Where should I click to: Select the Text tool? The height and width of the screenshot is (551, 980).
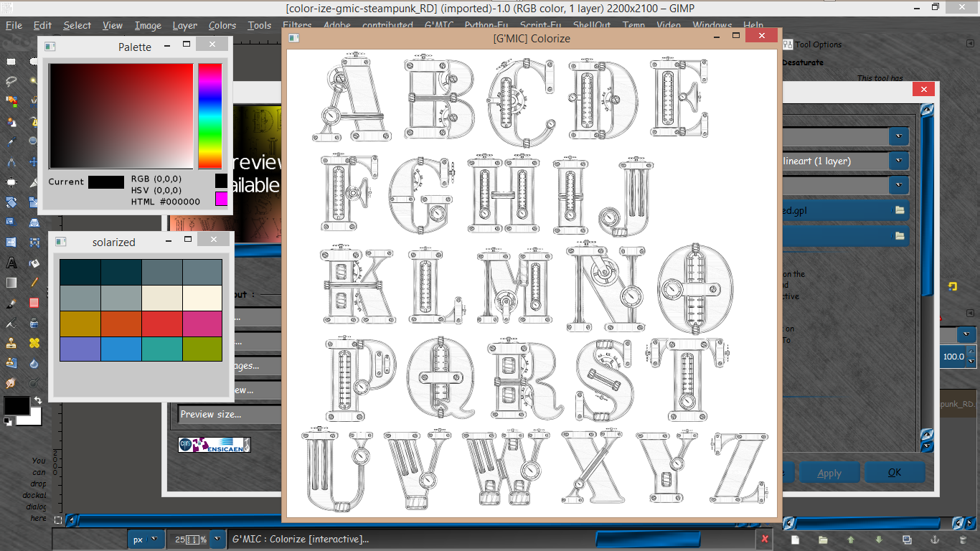click(x=11, y=263)
